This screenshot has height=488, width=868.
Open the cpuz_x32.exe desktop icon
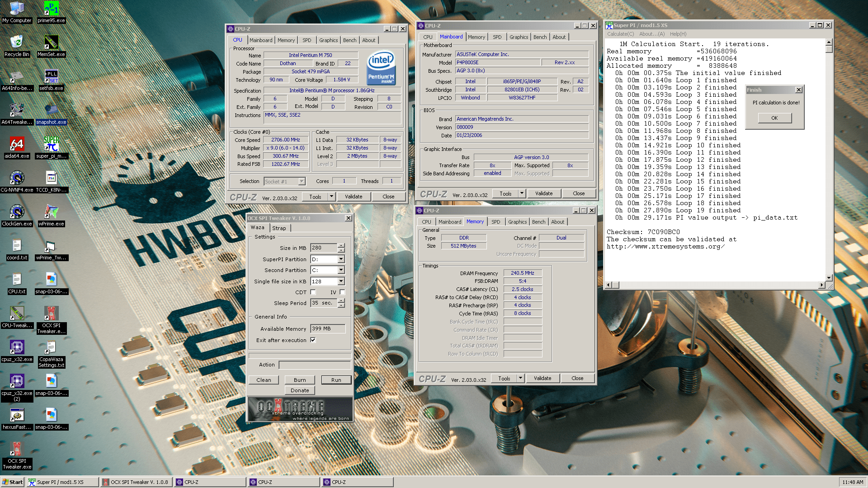click(x=17, y=351)
